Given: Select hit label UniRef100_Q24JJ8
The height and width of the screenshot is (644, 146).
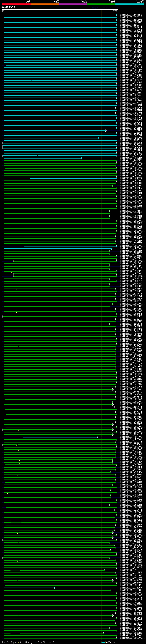Looking at the screenshot, I should tap(131, 268).
